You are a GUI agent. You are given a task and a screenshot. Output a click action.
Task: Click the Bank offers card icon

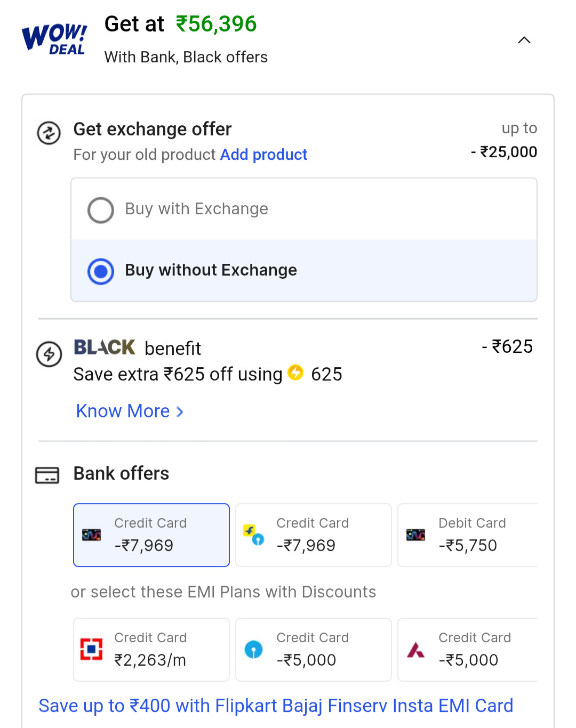[47, 475]
